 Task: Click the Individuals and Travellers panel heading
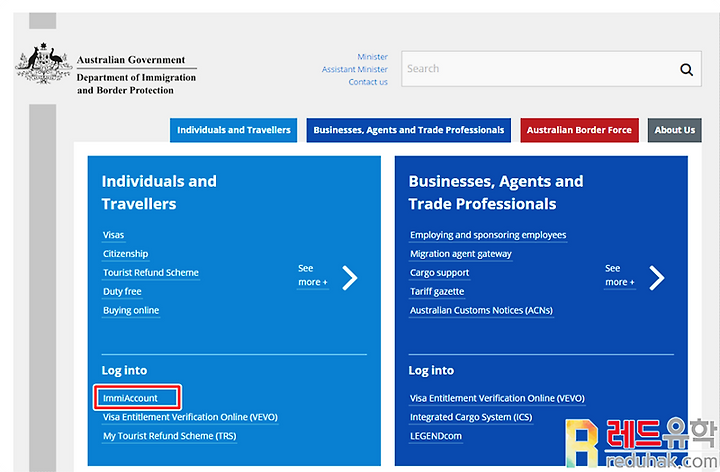(159, 192)
